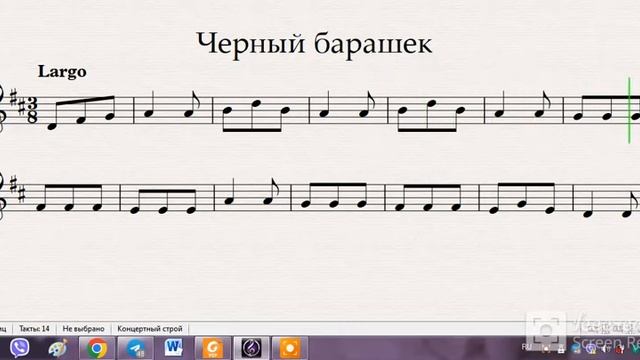This screenshot has height=360, width=640.
Task: Select the 3/8 time signature
Action: pos(32,110)
